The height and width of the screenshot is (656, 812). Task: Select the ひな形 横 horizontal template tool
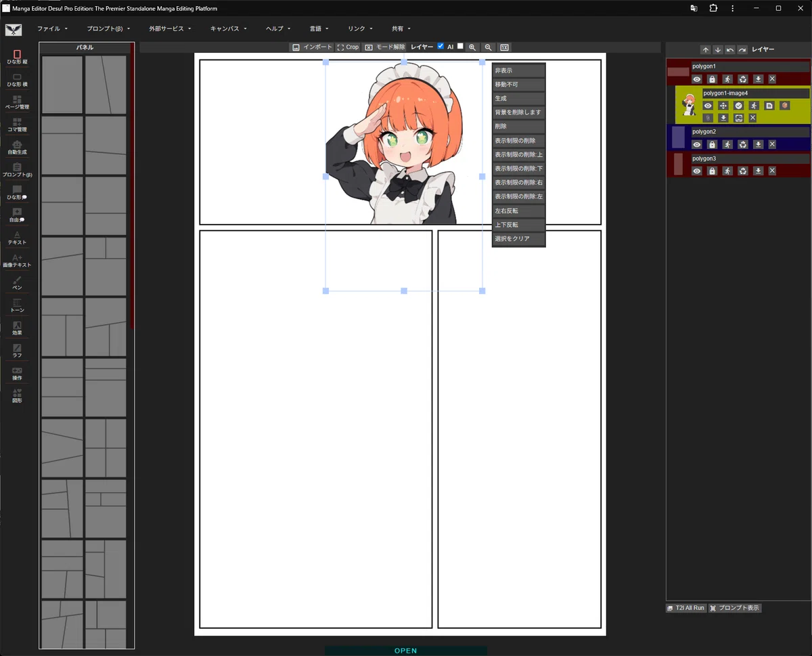pyautogui.click(x=17, y=80)
